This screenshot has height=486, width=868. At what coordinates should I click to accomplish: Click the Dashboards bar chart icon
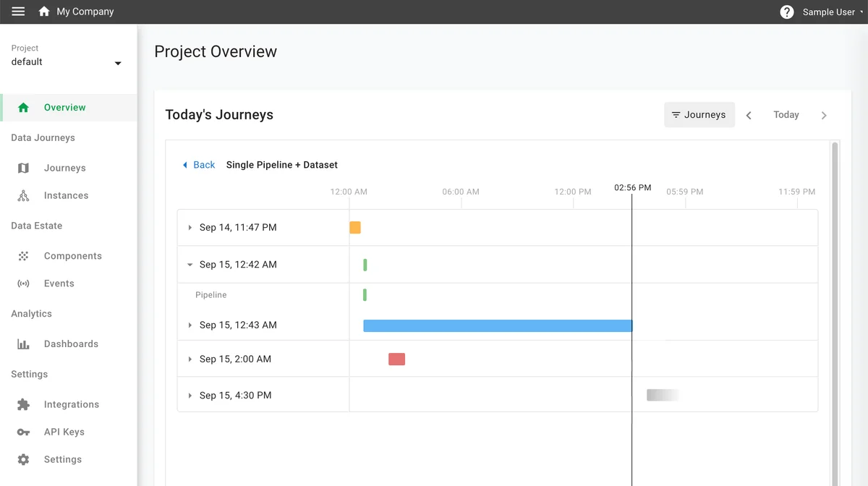(x=23, y=344)
